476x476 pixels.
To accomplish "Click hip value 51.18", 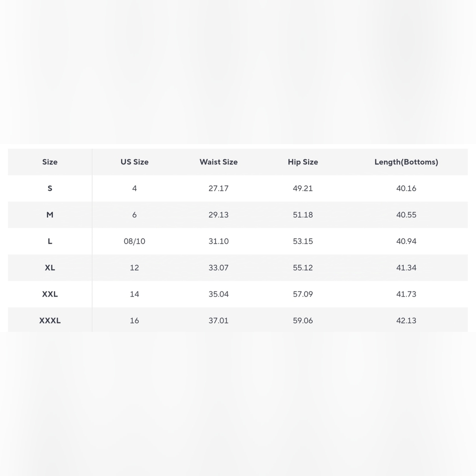I will tap(303, 215).
